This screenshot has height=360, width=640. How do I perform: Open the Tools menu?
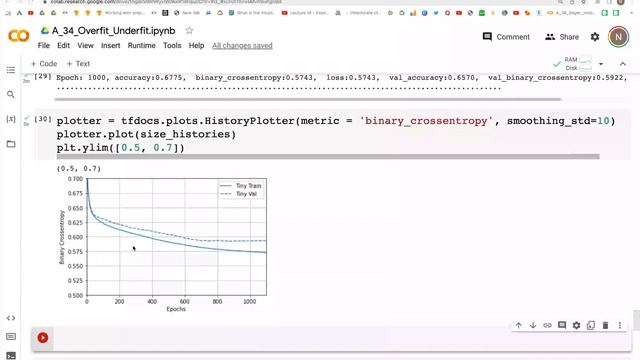[172, 45]
